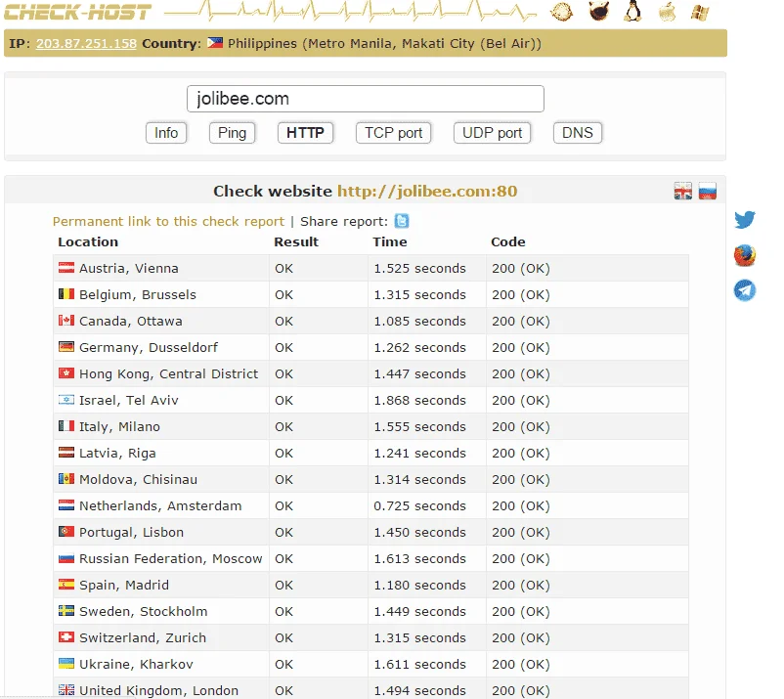784x699 pixels.
Task: Click the Israel flag icon
Action: click(66, 400)
